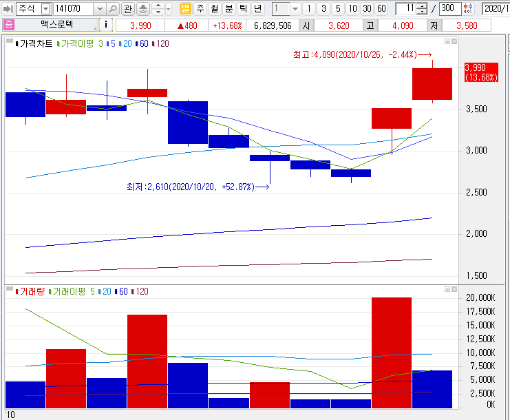The height and width of the screenshot is (420, 510).
Task: Select the 일 daily chart tab
Action: (x=185, y=9)
